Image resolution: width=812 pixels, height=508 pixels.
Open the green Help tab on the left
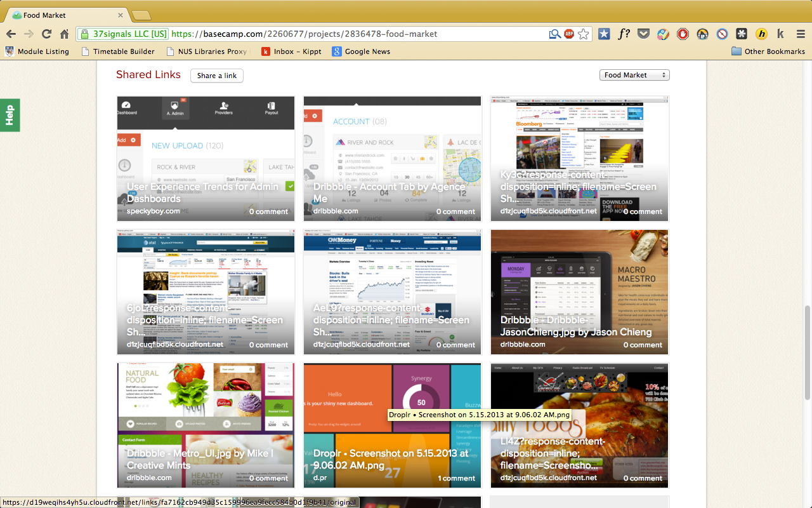point(9,115)
